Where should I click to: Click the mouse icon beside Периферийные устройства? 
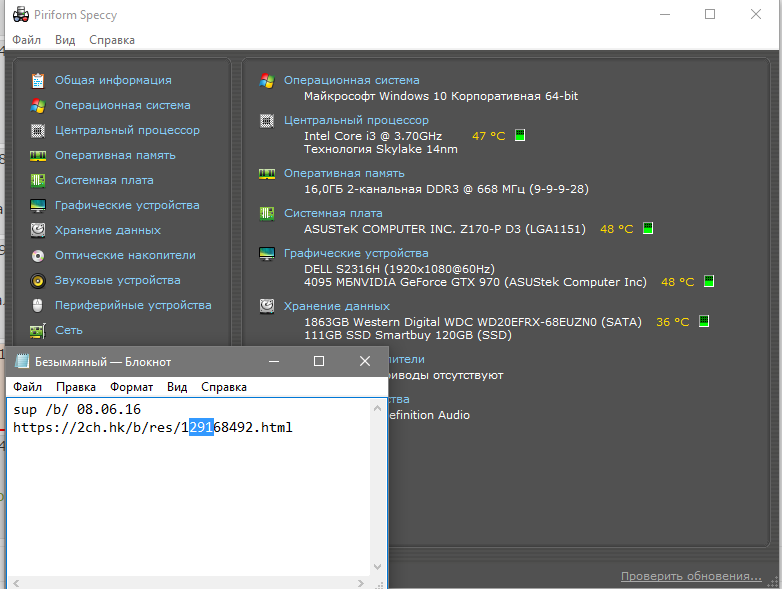(x=38, y=305)
